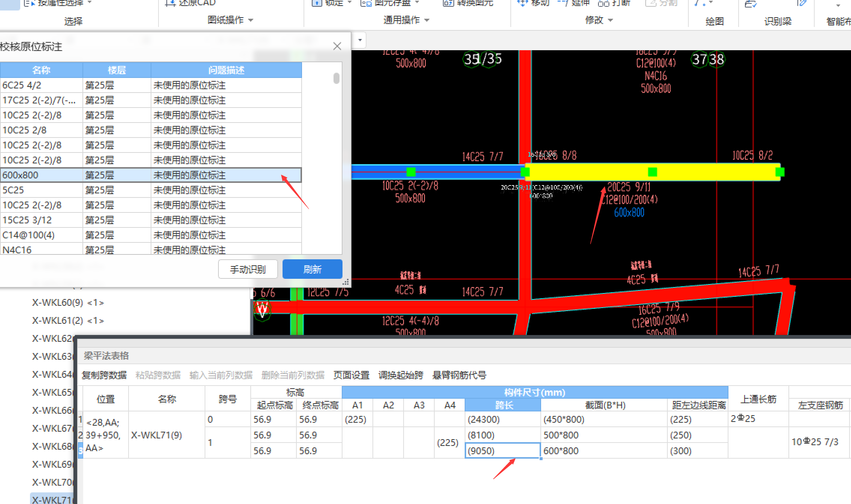The width and height of the screenshot is (851, 504).
Task: Click the blue 600x800 annotation in the drawing
Action: (629, 212)
